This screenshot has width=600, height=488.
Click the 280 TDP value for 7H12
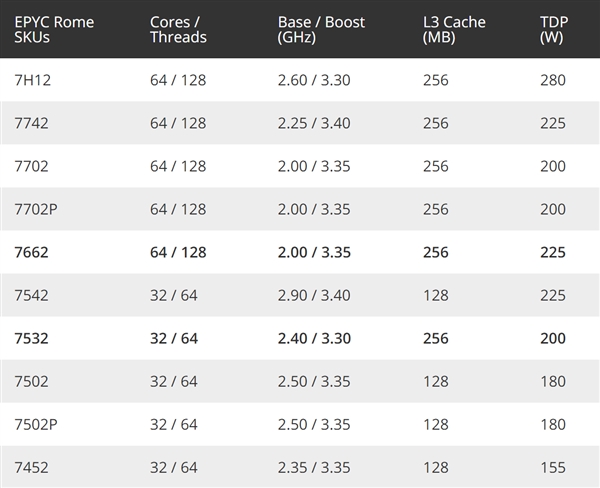pos(553,80)
